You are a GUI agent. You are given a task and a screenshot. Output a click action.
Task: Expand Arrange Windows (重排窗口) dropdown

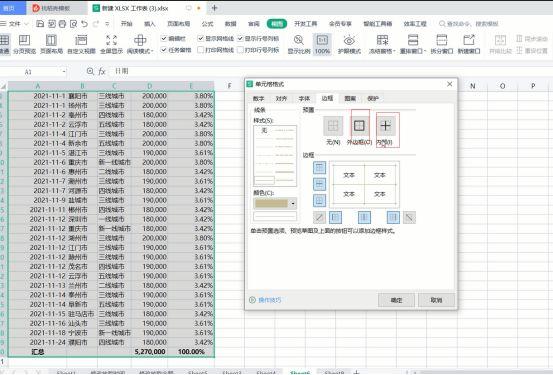point(424,52)
